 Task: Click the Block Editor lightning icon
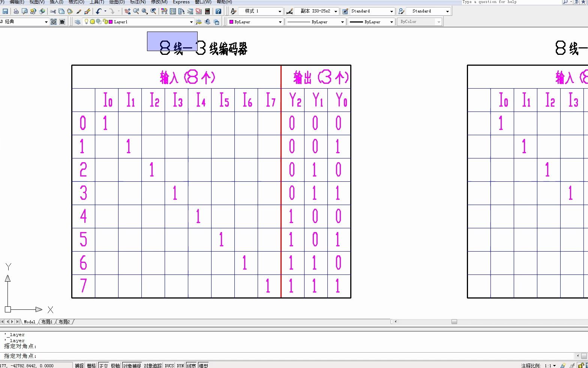point(87,11)
